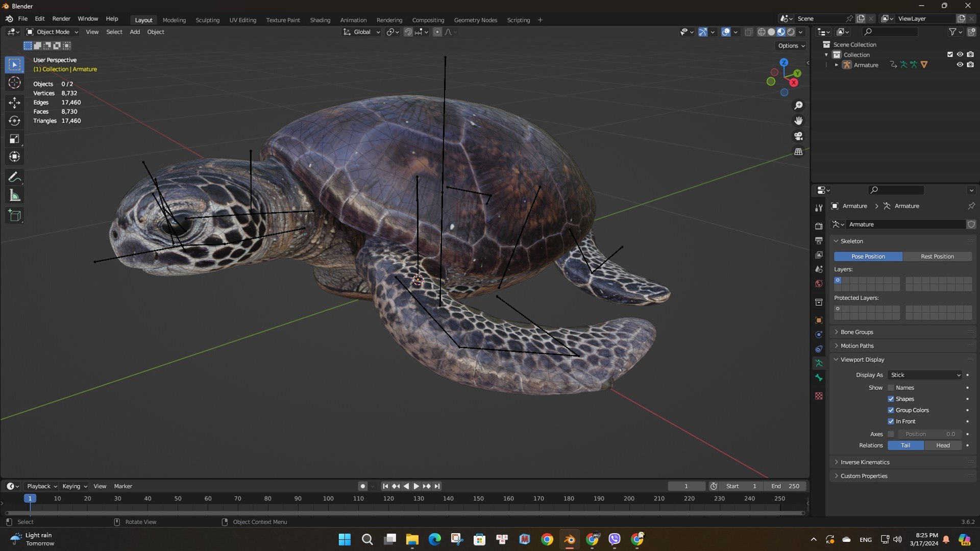Expand the Inverse Kinematics panel
Image resolution: width=980 pixels, height=551 pixels.
coord(865,462)
